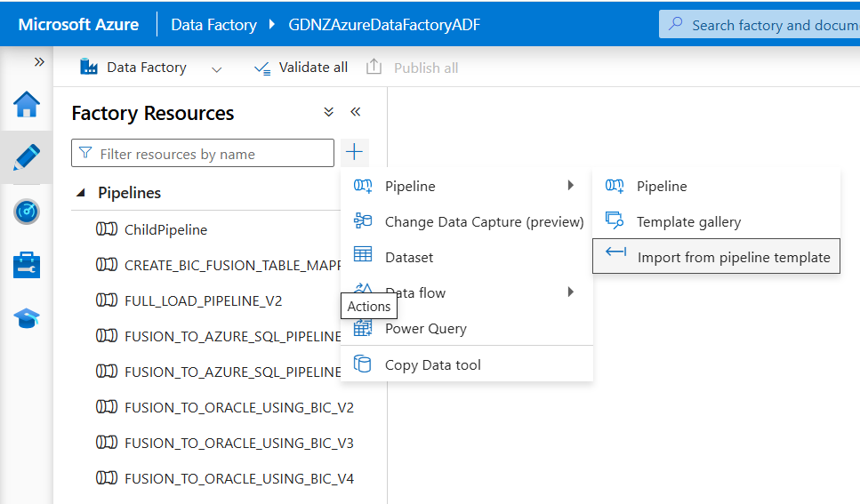
Task: Choose Change Data Capture (preview) menu item
Action: tap(466, 222)
